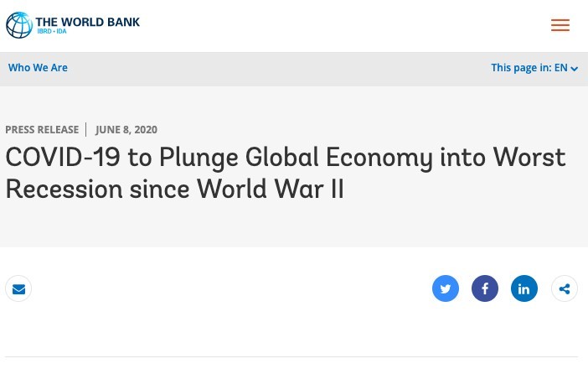The width and height of the screenshot is (588, 379).
Task: Open the more sharing options icon
Action: pos(565,288)
